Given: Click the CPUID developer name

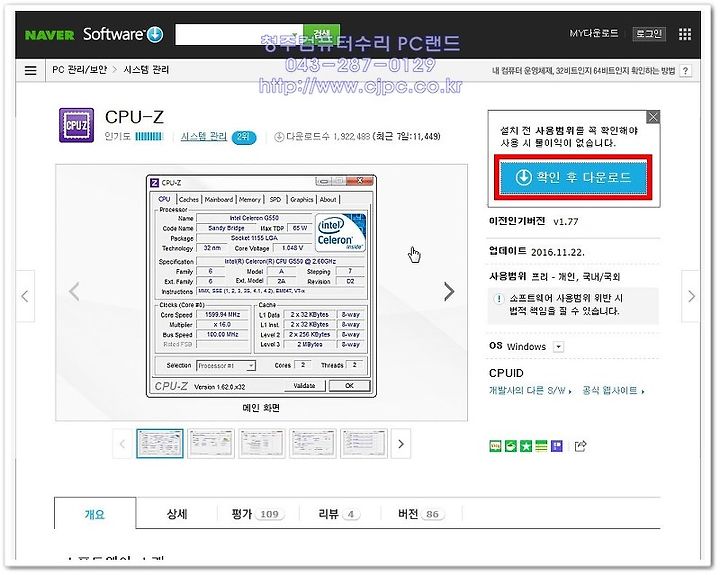Looking at the screenshot, I should [x=506, y=373].
